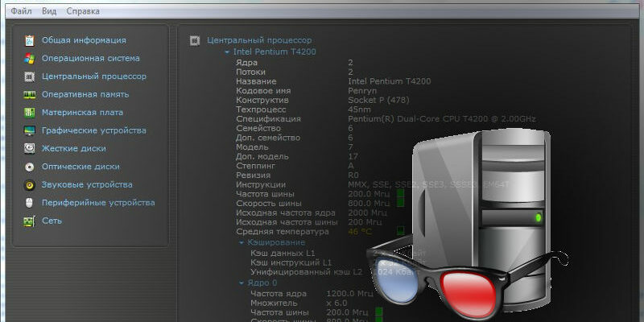This screenshot has height=322, width=644.
Task: Select the Сеть network card icon
Action: [30, 221]
